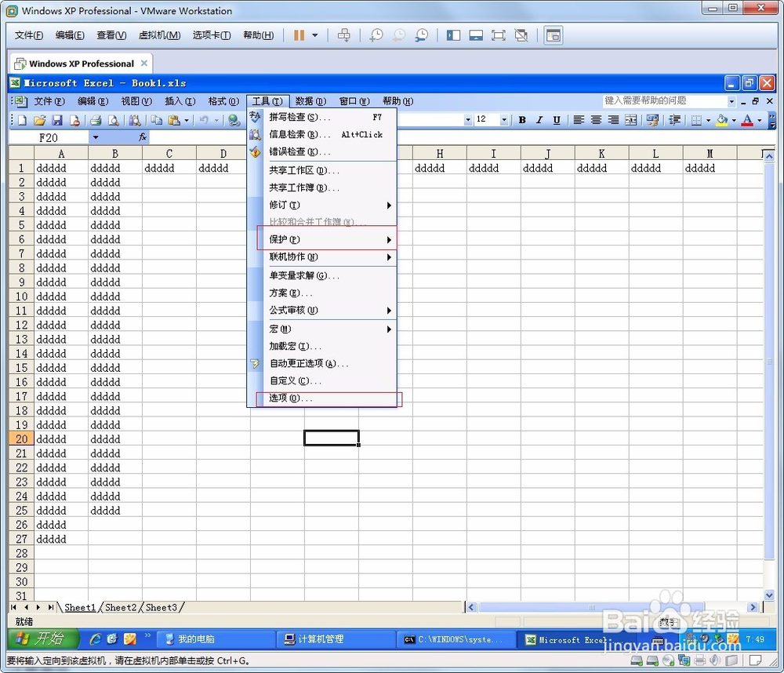
Task: Expand the Name Box dropdown for F20
Action: click(x=96, y=137)
